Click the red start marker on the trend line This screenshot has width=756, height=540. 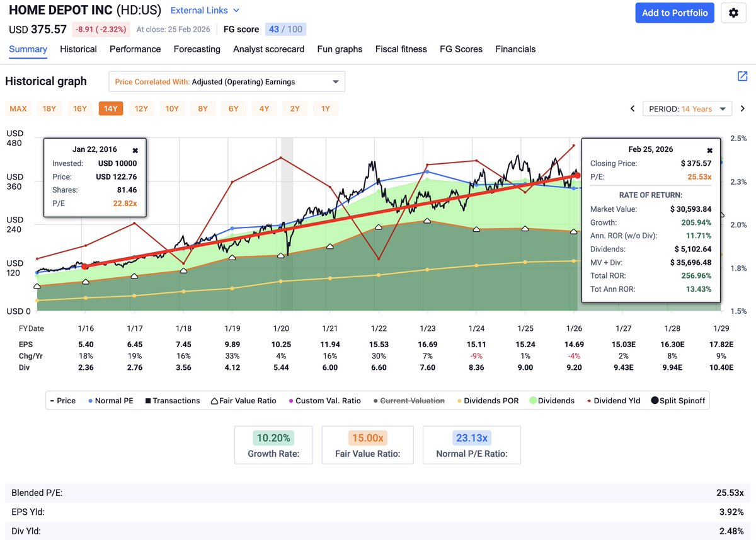click(84, 267)
